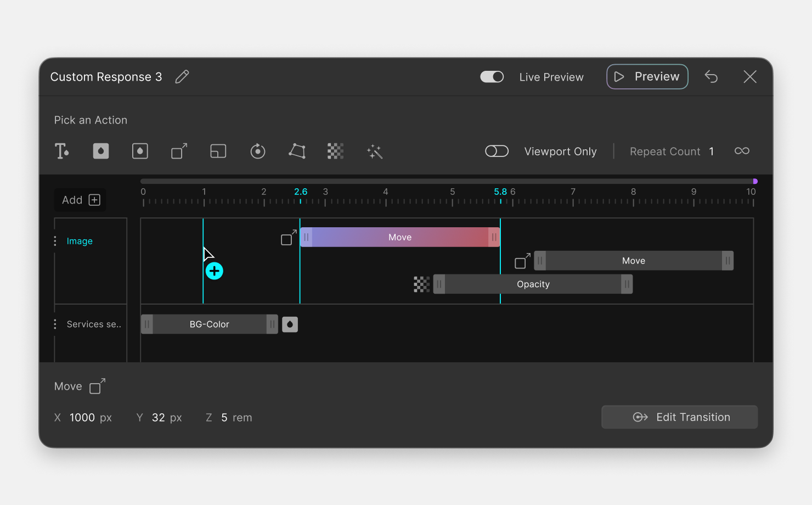
Task: Click the 2.6 timeline marker
Action: tap(301, 192)
